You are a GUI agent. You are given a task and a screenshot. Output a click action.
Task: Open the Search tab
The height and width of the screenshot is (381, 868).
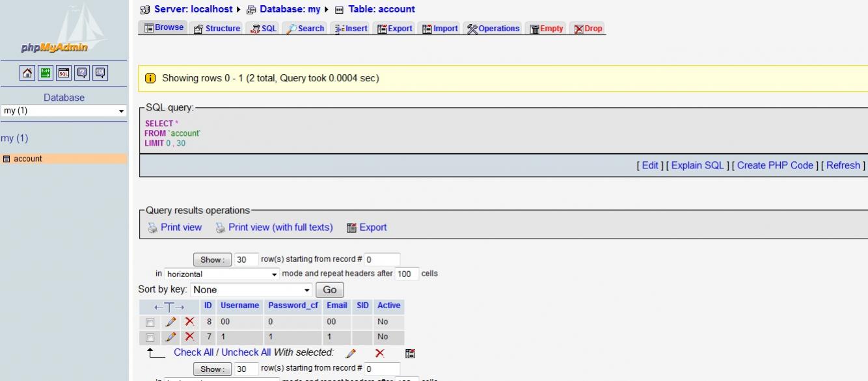click(x=305, y=29)
